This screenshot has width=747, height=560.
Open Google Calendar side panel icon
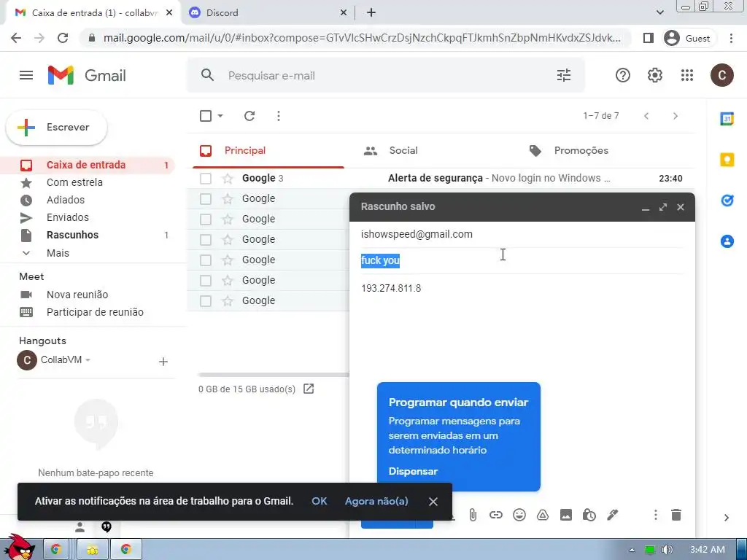pos(727,119)
